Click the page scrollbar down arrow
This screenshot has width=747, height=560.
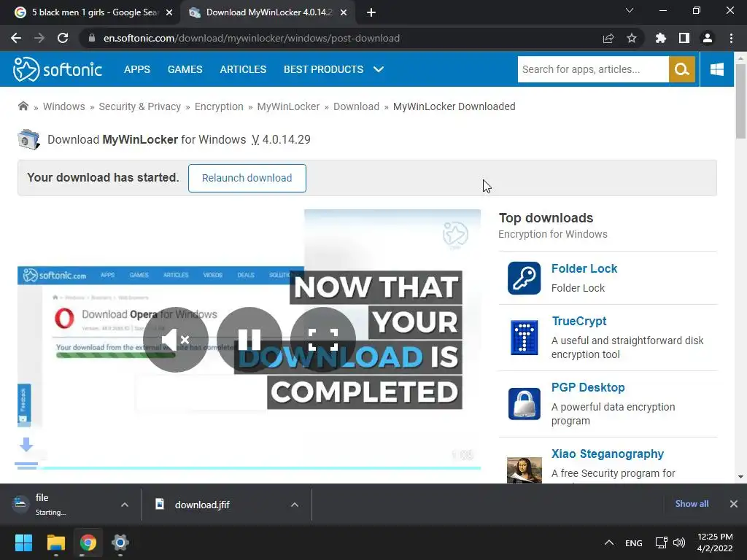coord(740,476)
